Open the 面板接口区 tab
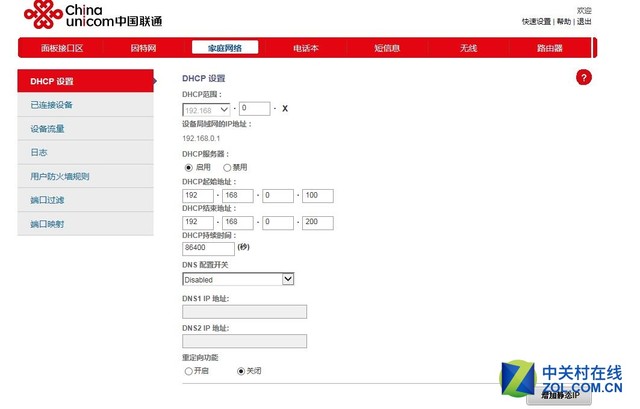Screen dimensions: 640x409 (62, 48)
